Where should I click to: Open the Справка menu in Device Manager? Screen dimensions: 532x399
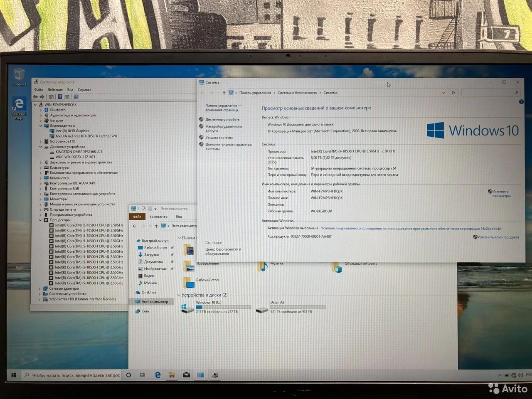click(x=84, y=90)
